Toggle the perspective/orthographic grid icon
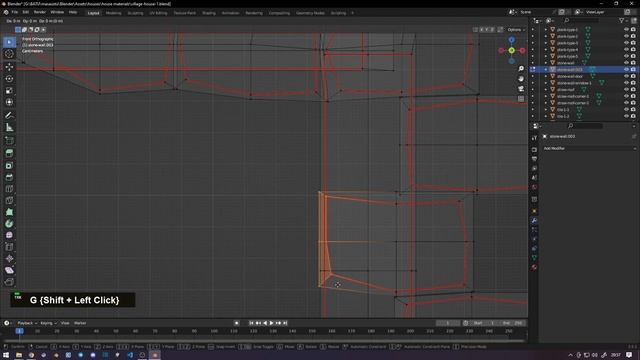This screenshot has width=640, height=360. click(521, 98)
